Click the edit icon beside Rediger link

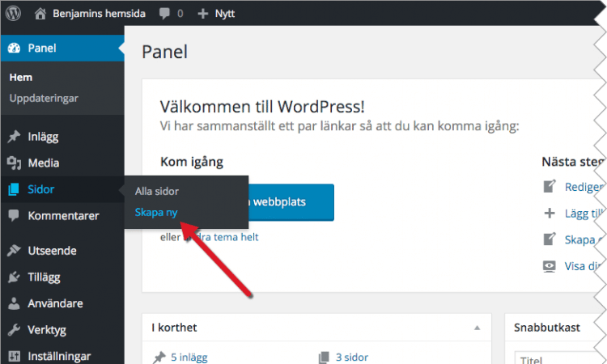[550, 186]
